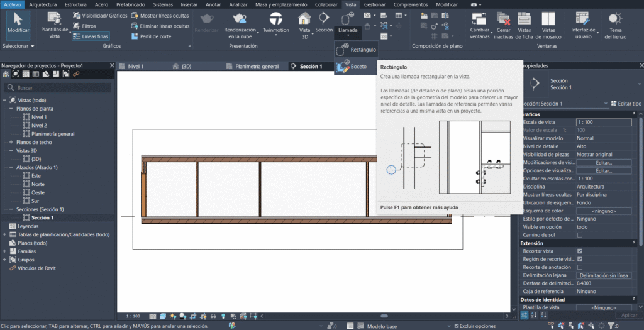The image size is (644, 330).
Task: Choose the Boceto callout option
Action: pos(357,66)
